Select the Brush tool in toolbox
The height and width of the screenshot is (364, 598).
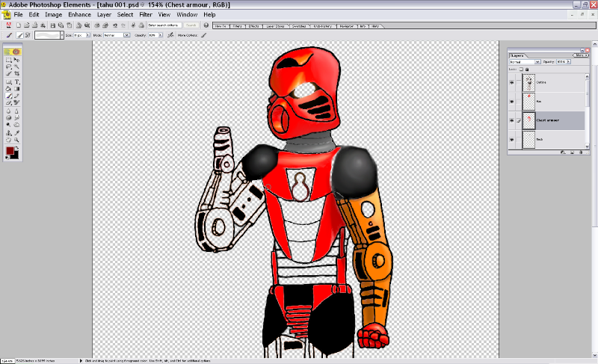pyautogui.click(x=8, y=96)
